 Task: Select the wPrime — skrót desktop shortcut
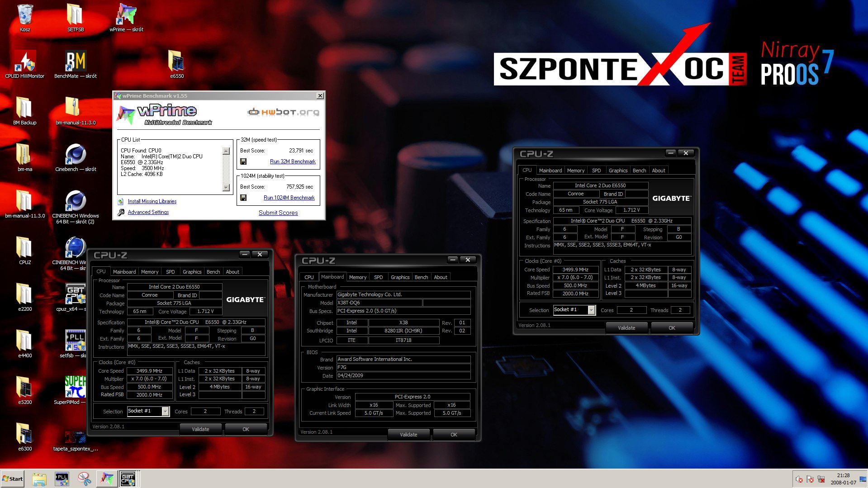126,18
